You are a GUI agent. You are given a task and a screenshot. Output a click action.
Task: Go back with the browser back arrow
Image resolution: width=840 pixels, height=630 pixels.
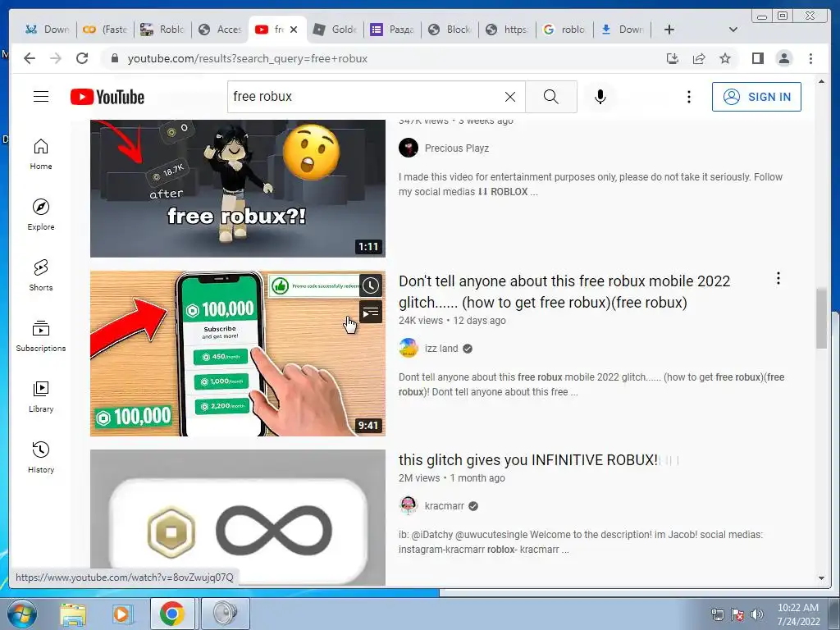(x=30, y=58)
